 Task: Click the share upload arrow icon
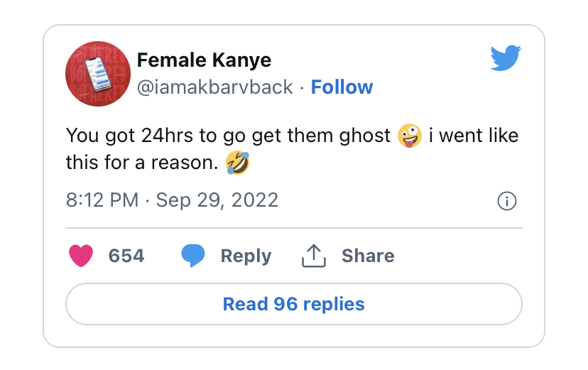314,256
